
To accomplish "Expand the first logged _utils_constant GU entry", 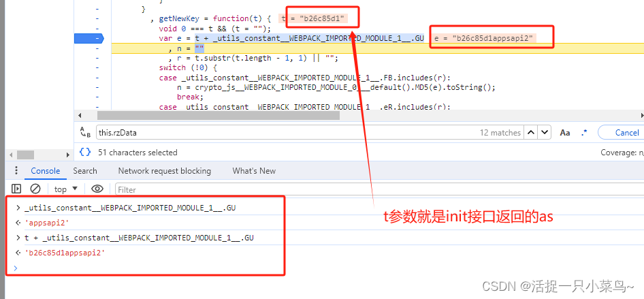I will pos(18,207).
